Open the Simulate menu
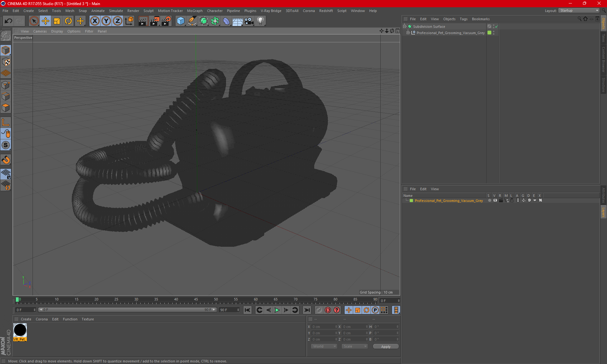Viewport: 607px width, 364px height. click(x=116, y=11)
